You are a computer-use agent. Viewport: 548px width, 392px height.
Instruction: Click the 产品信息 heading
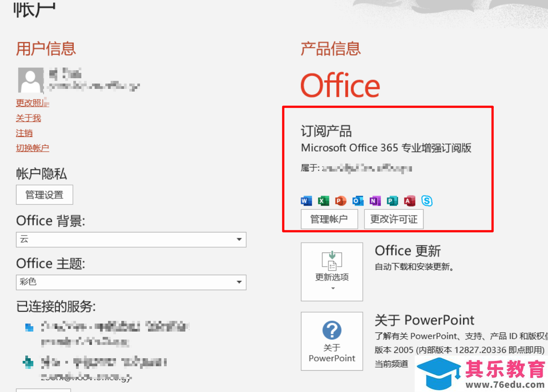tap(331, 48)
